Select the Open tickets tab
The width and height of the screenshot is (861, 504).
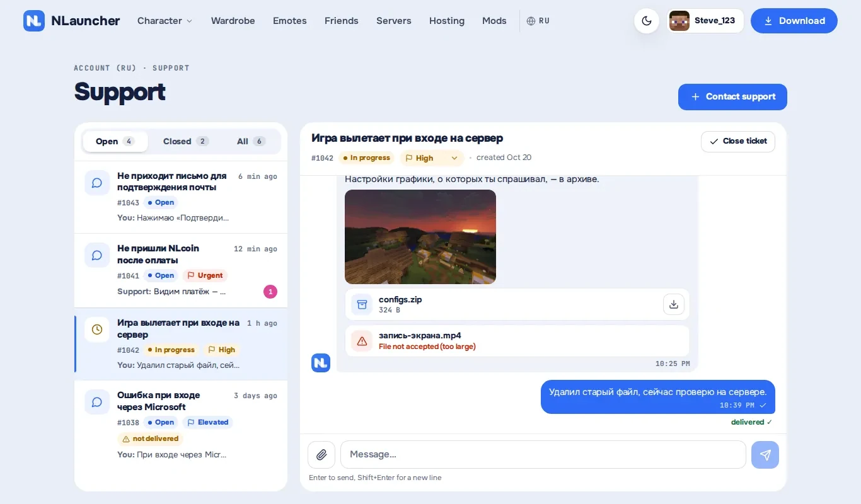(x=115, y=141)
